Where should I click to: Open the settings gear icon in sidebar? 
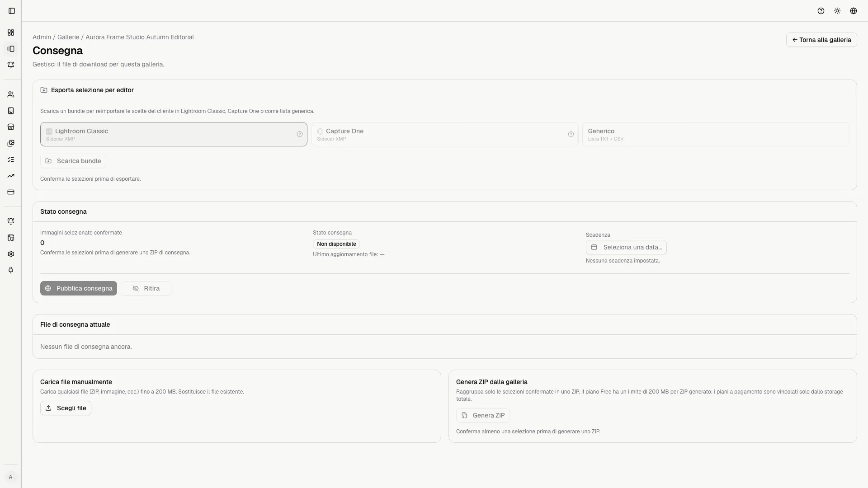coord(11,254)
